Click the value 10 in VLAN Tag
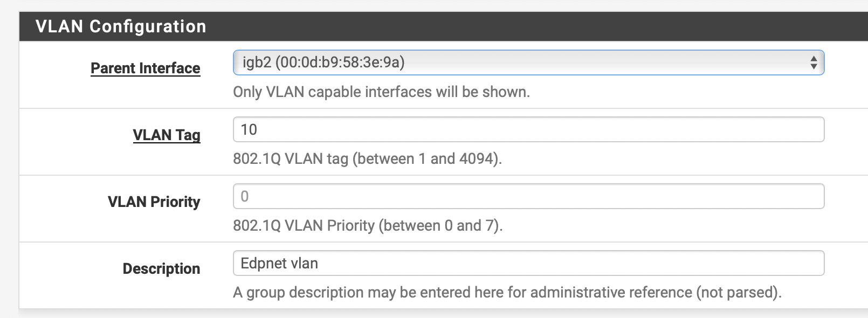The width and height of the screenshot is (868, 318). tap(249, 129)
